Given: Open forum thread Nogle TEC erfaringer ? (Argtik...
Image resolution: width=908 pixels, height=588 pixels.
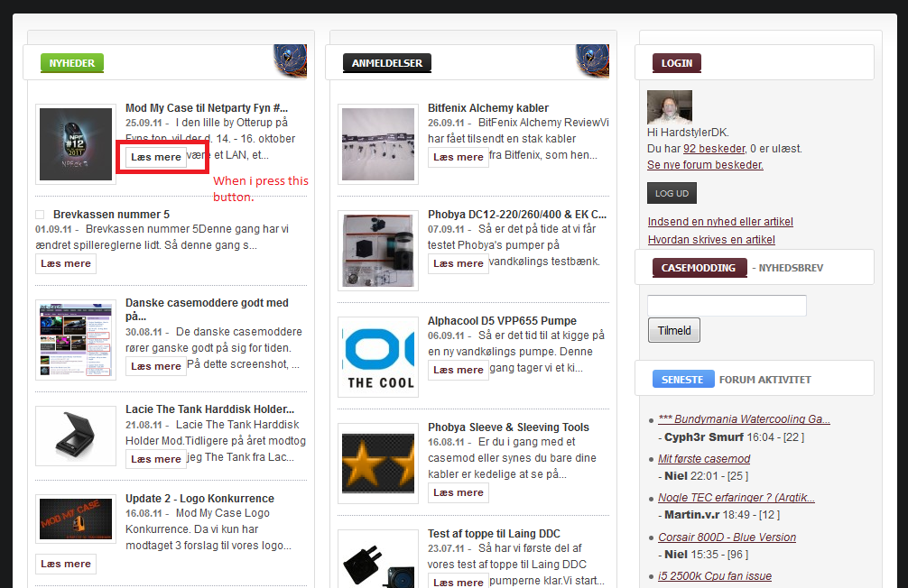Looking at the screenshot, I should [736, 498].
